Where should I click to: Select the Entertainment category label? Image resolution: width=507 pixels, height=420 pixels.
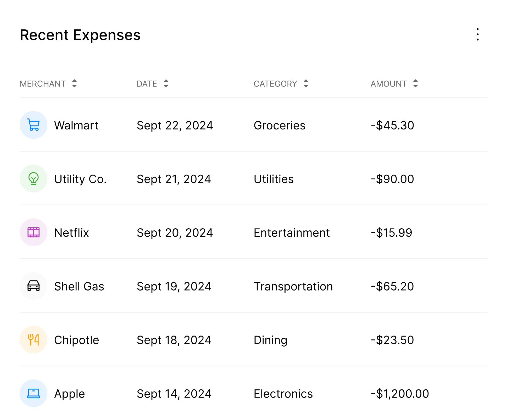click(x=292, y=232)
